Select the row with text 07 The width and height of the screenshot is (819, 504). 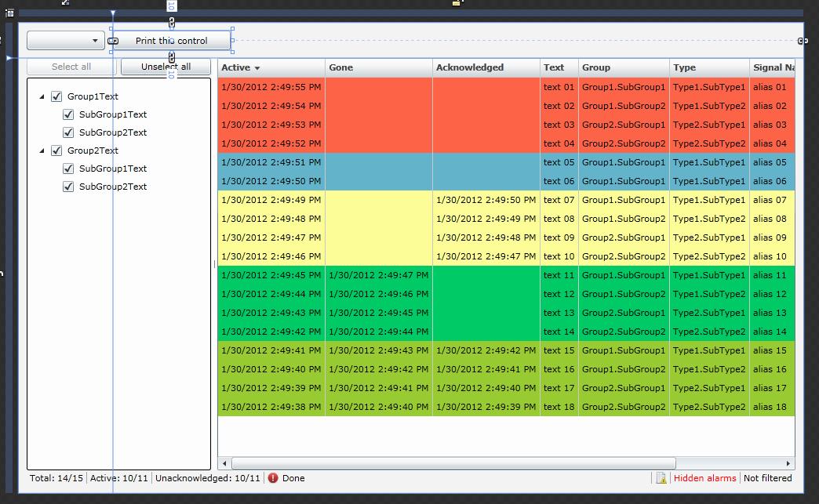[x=559, y=200]
